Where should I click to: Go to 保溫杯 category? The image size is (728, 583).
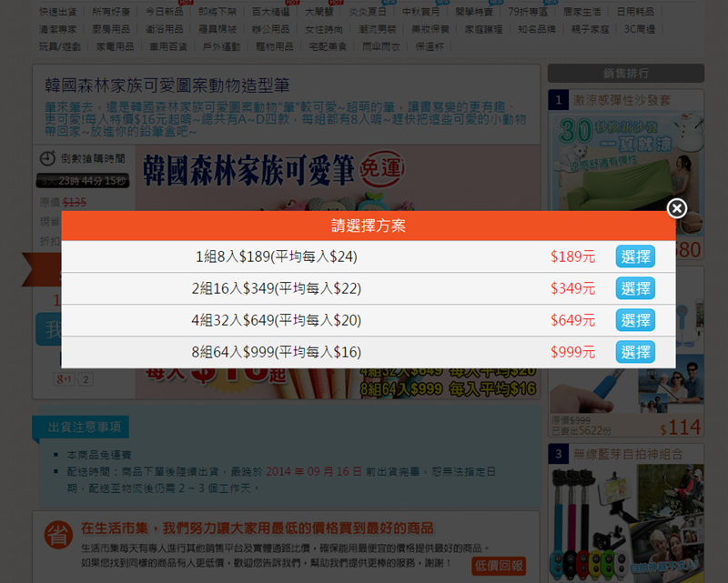(430, 47)
